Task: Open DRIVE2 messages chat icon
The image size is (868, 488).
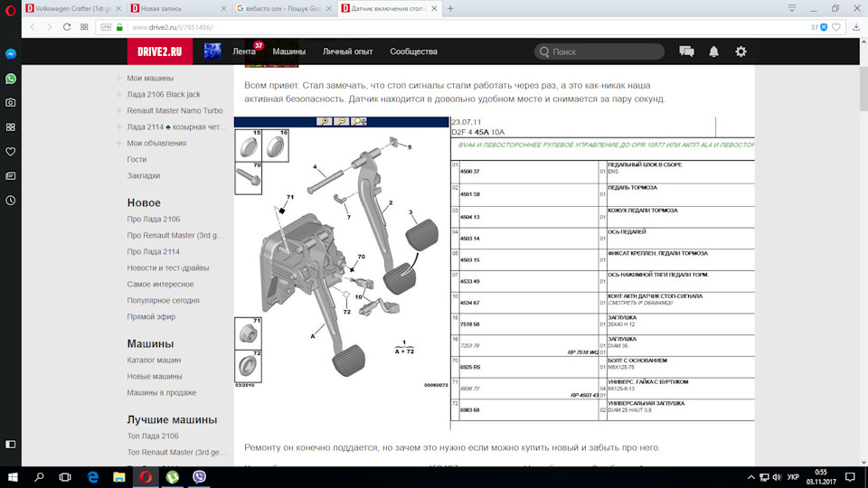Action: [686, 52]
